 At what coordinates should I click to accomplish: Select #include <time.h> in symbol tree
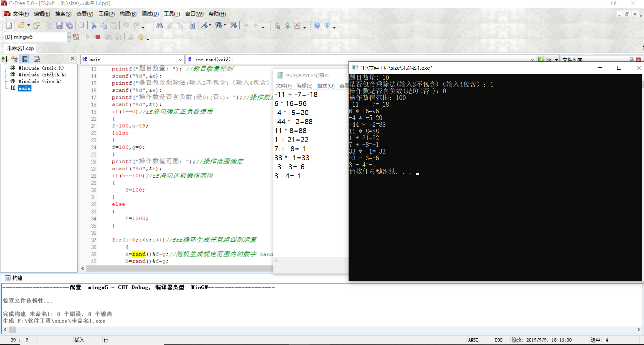40,81
